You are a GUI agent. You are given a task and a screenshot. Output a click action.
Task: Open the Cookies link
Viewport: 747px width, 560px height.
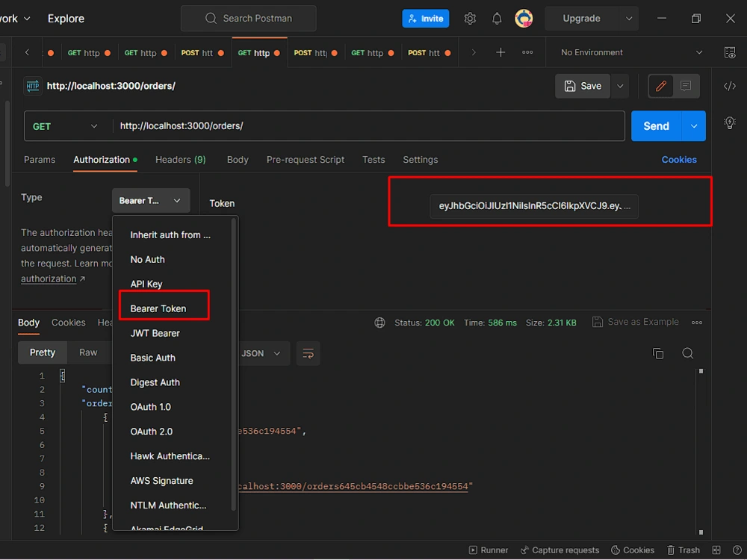[x=679, y=160]
